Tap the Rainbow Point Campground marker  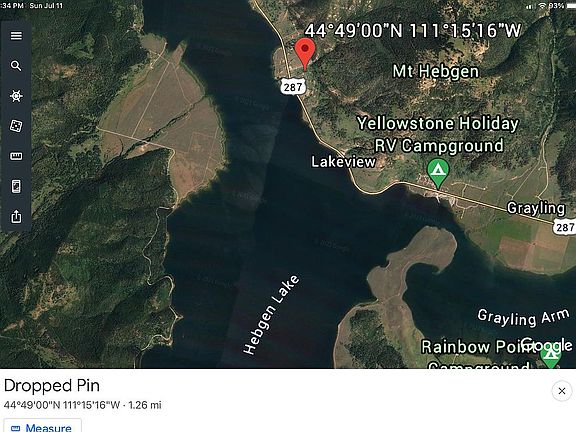(x=550, y=356)
